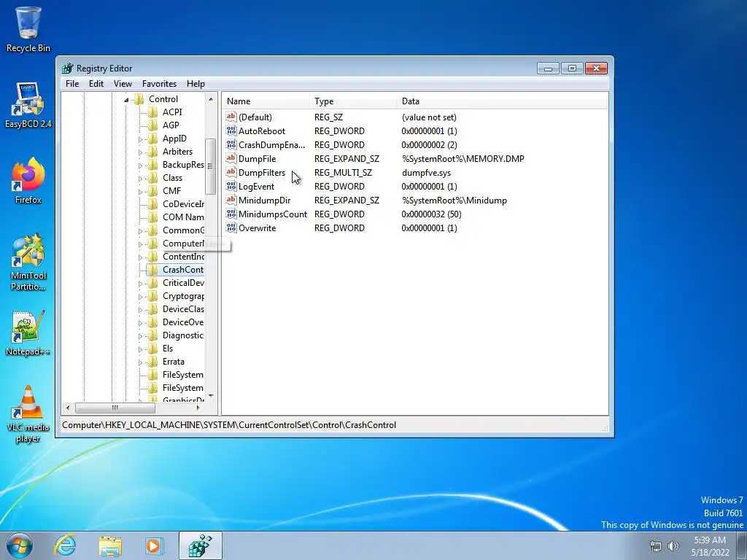The image size is (747, 560).
Task: Click the volume speaker tray icon
Action: tap(673, 546)
